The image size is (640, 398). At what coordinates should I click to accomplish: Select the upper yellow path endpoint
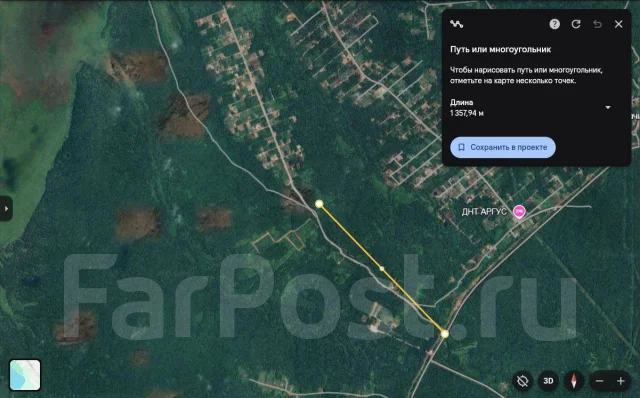point(319,204)
